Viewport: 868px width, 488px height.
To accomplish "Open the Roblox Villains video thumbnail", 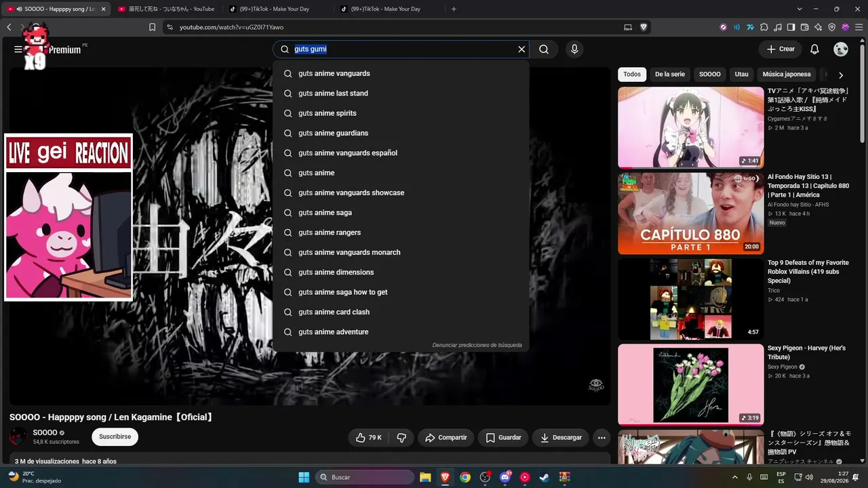I will (690, 300).
